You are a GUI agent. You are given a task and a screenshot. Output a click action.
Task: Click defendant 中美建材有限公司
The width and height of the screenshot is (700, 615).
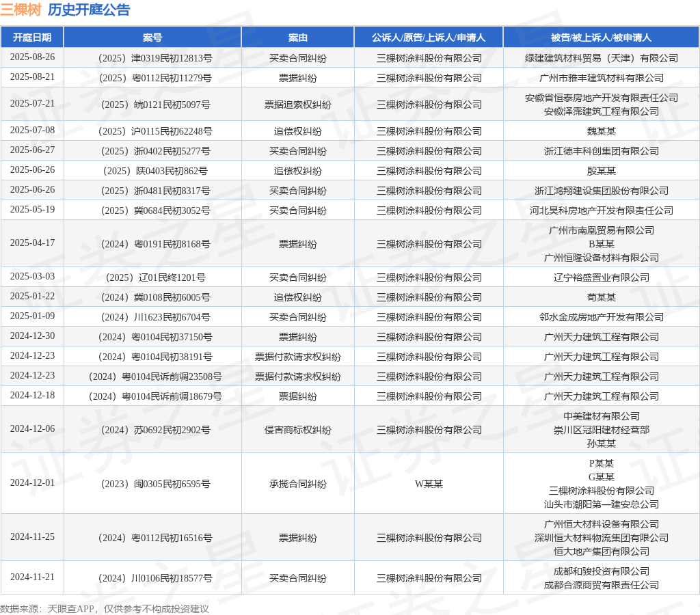[602, 416]
